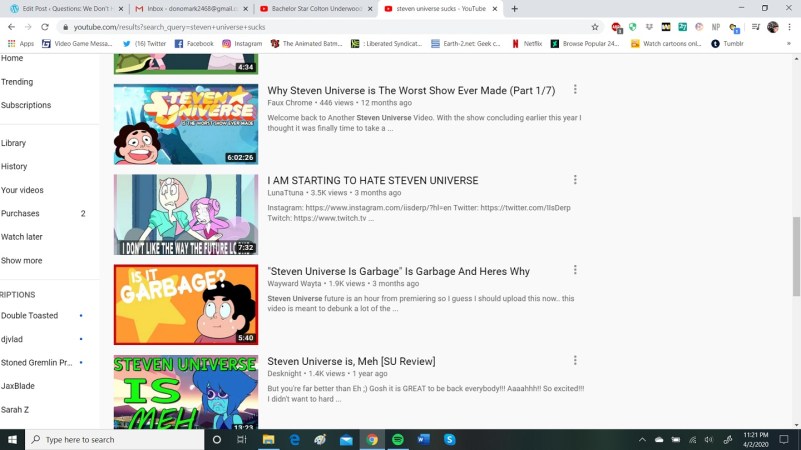The image size is (801, 450).
Task: Open Tumblr bookmark
Action: [x=727, y=44]
